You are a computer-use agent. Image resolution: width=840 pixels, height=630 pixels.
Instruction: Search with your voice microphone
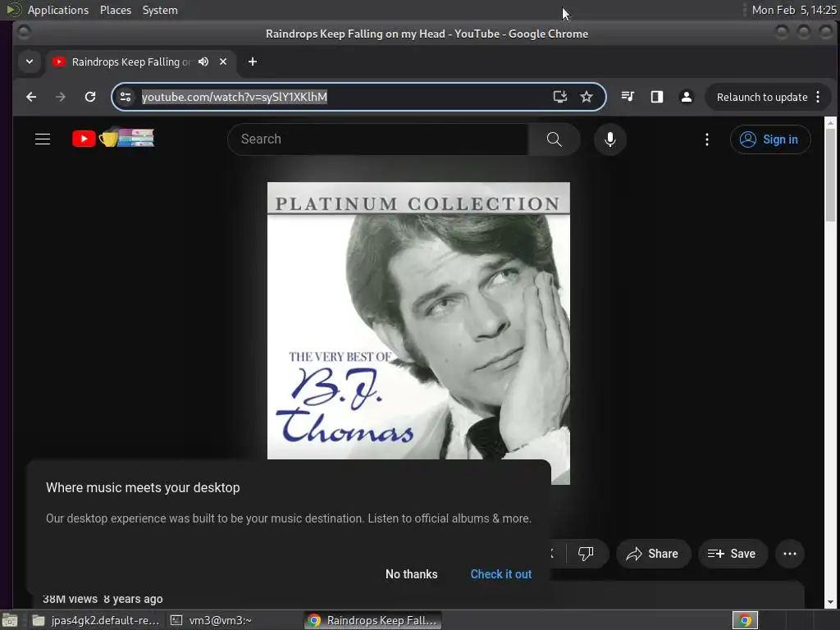(609, 139)
